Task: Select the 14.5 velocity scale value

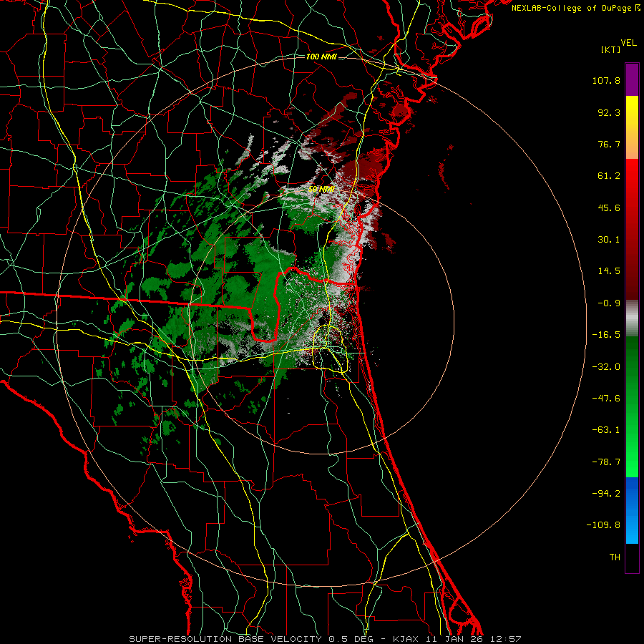Action: coord(609,271)
